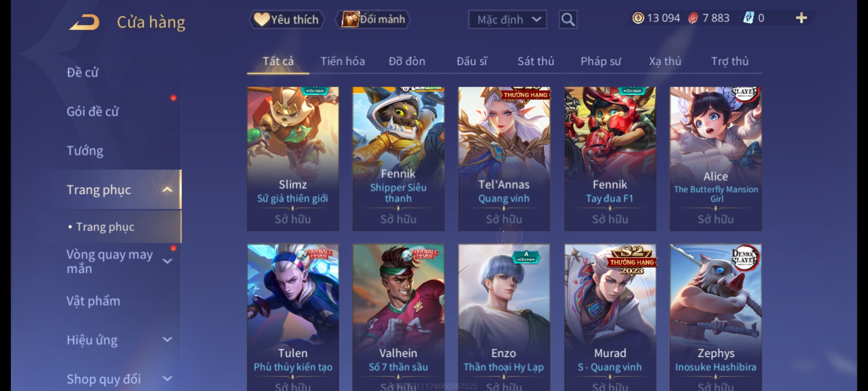Tap the gold coin currency icon
The image size is (868, 391).
click(x=638, y=18)
